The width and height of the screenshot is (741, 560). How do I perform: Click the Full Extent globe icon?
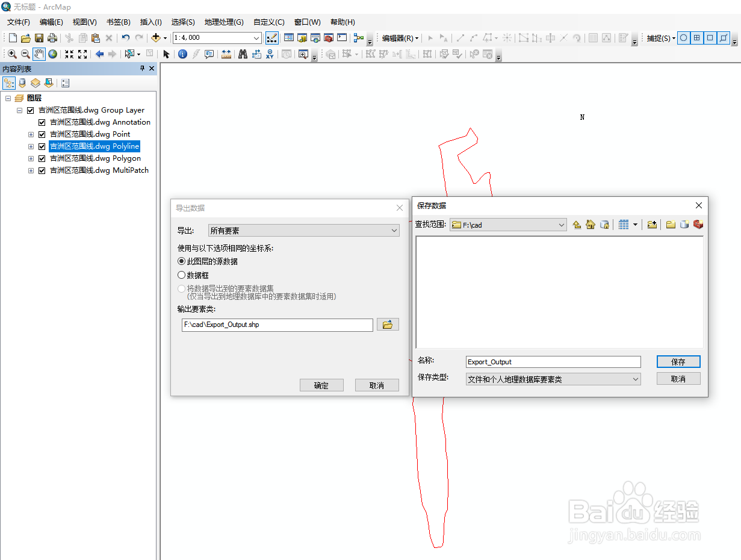[x=53, y=54]
